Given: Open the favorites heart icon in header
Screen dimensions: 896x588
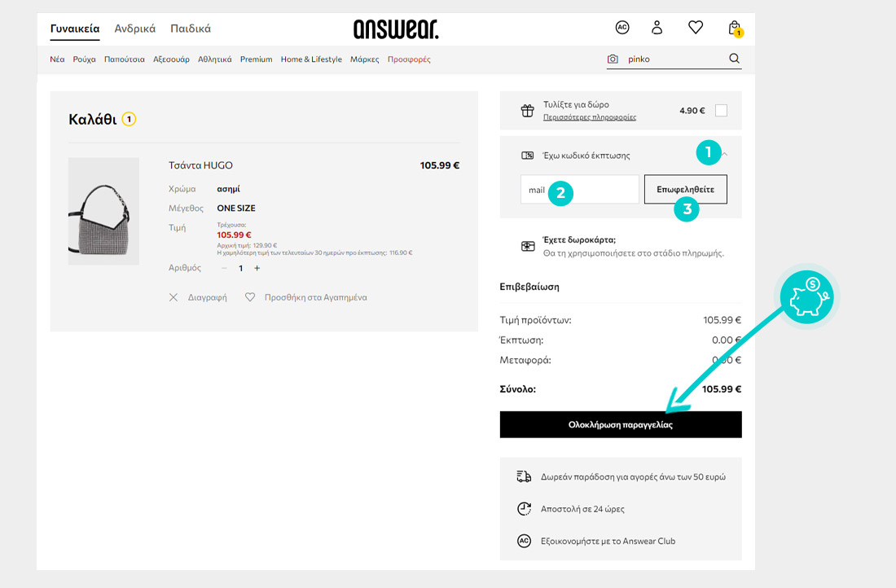Looking at the screenshot, I should 696,28.
